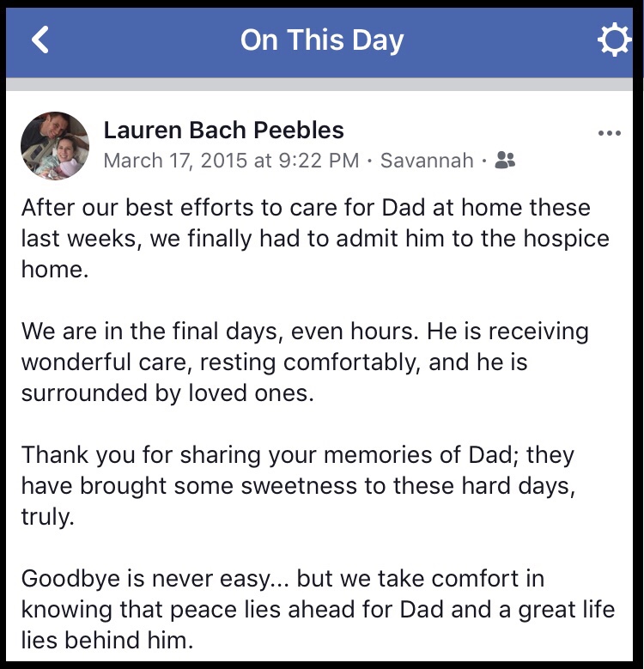
Task: Open Lauren Bach Peebles' profile picture
Action: [55, 145]
